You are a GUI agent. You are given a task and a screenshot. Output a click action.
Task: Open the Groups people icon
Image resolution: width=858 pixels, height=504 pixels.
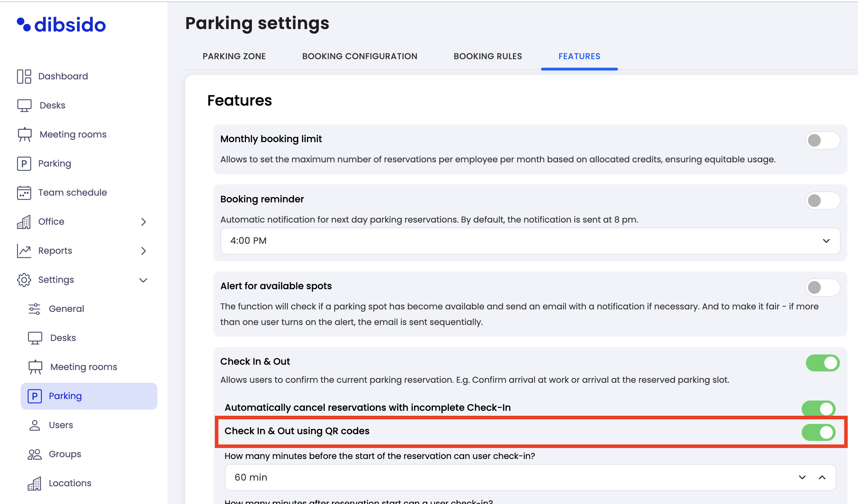click(34, 454)
